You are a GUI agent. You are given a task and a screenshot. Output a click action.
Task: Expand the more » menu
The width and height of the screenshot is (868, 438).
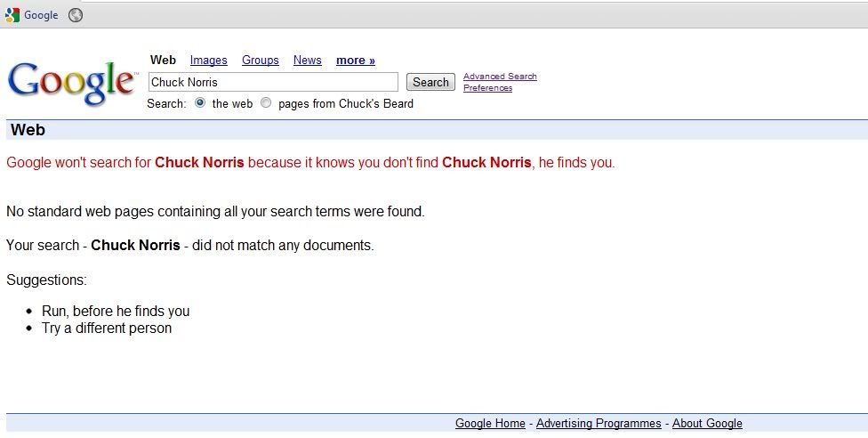[356, 60]
